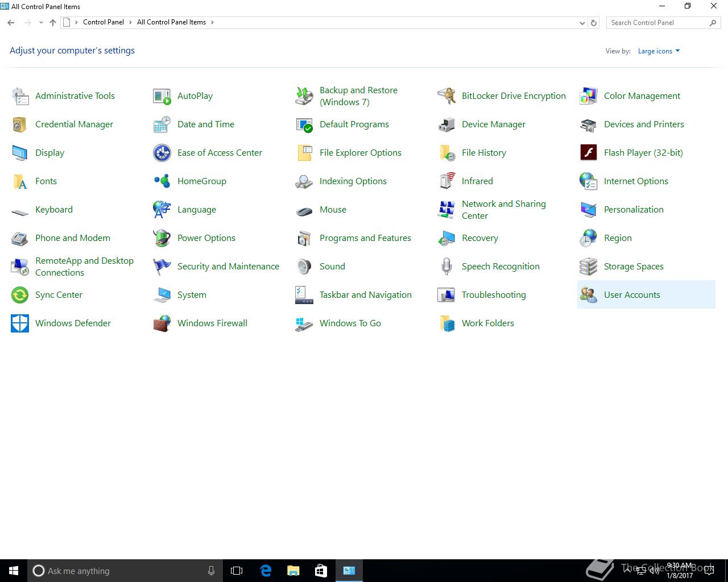728x582 pixels.
Task: Click the Windows To Go icon
Action: [x=304, y=323]
